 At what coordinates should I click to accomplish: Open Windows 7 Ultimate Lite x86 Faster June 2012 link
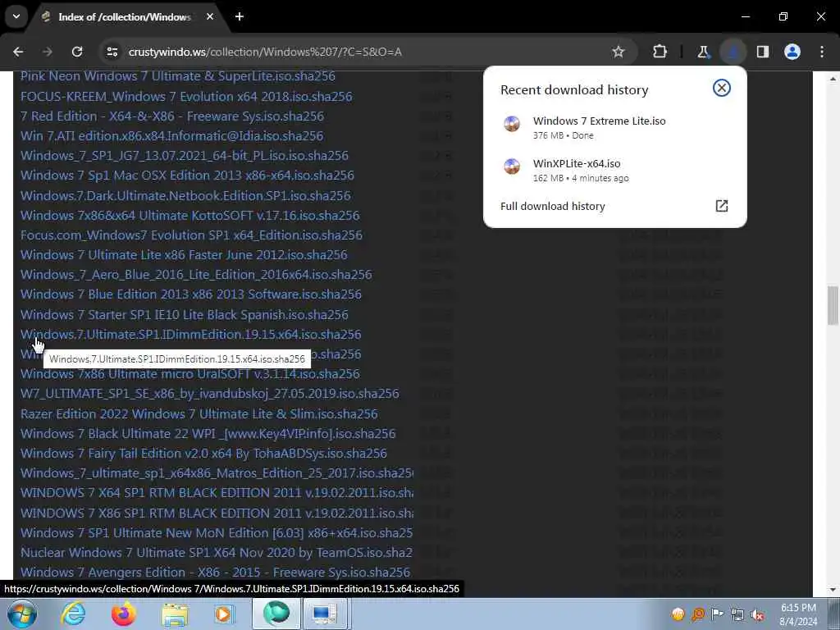coord(184,255)
